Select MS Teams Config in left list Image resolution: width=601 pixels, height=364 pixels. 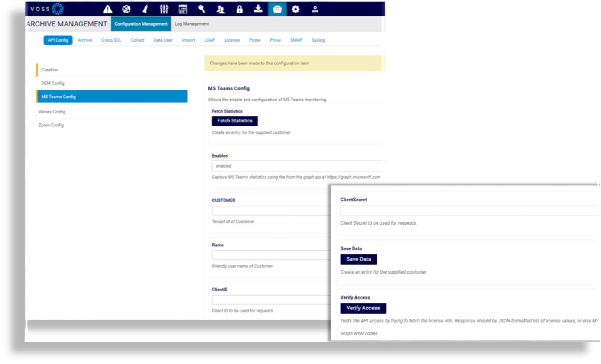[112, 97]
